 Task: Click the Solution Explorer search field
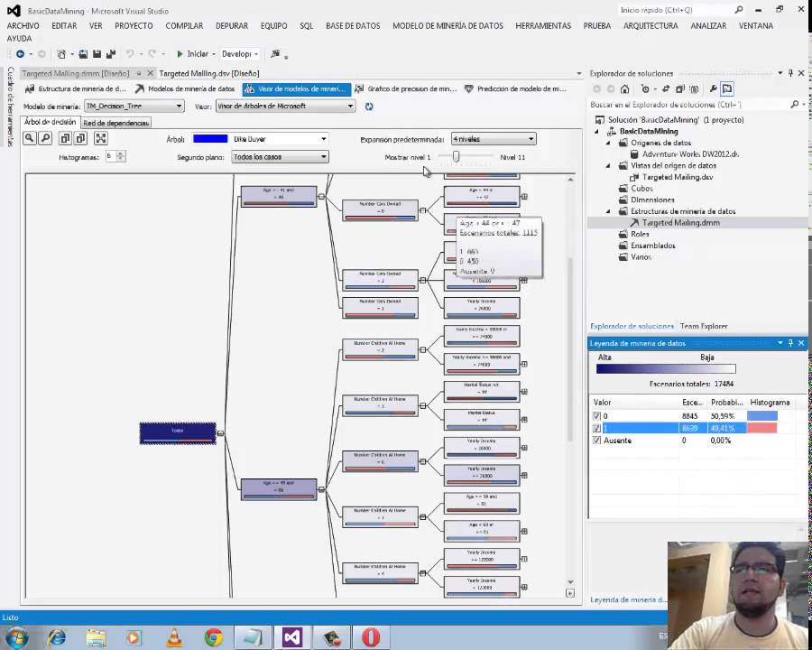(x=688, y=105)
